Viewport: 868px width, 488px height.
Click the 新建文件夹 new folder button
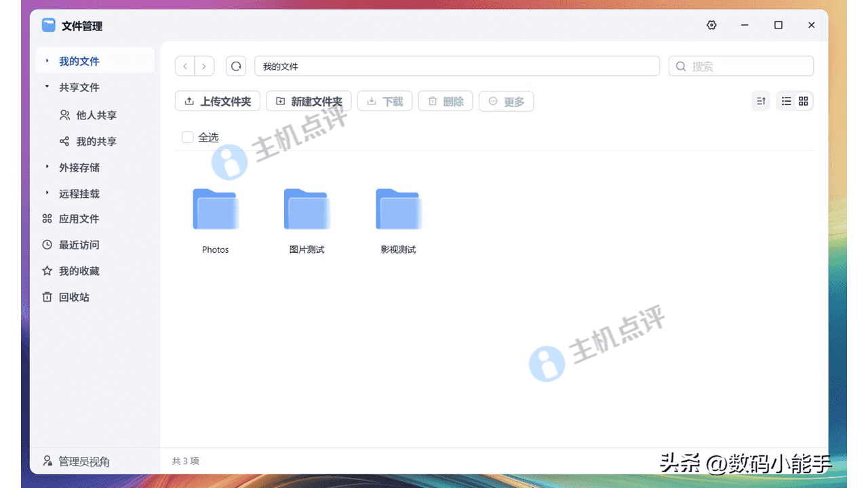pyautogui.click(x=309, y=100)
